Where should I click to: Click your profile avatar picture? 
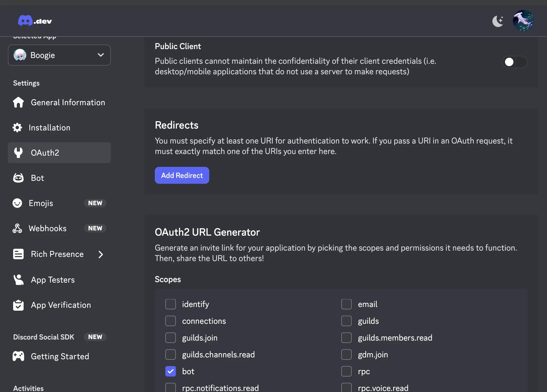tap(523, 21)
